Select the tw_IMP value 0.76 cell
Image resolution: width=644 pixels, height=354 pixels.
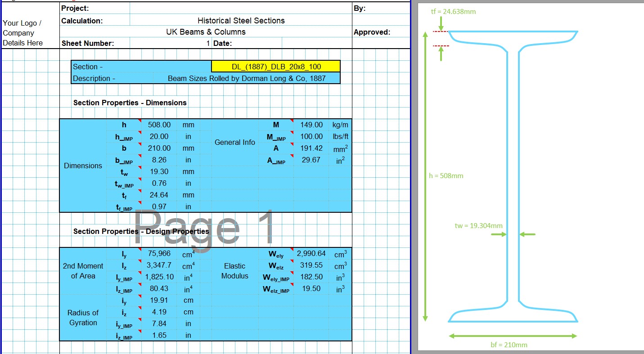[159, 183]
